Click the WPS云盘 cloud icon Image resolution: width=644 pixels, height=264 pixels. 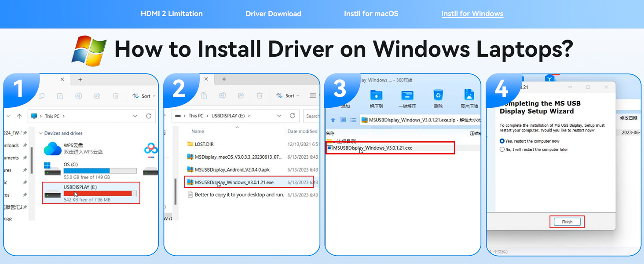[x=52, y=149]
